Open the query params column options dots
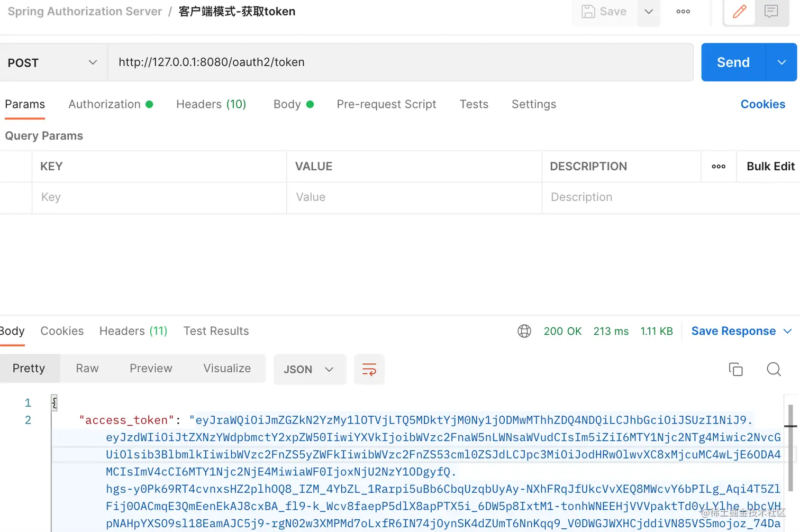Viewport: 800px width, 532px height. point(719,167)
